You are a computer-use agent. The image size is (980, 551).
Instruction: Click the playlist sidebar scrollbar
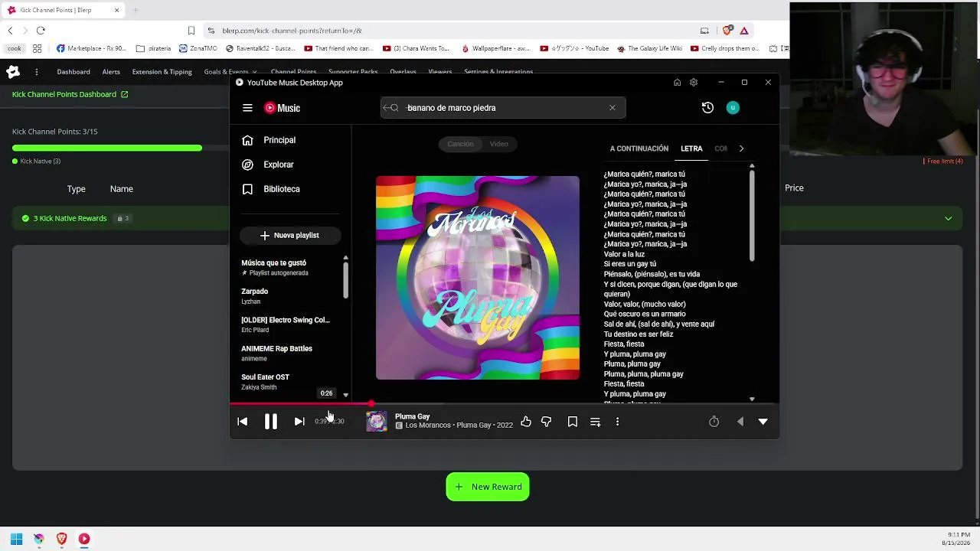pyautogui.click(x=345, y=281)
